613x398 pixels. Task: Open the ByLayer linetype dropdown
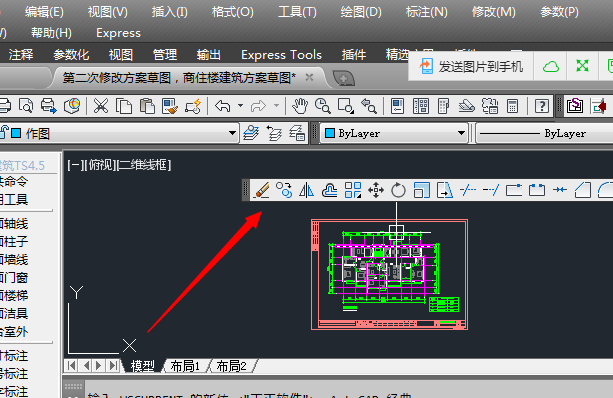[x=545, y=133]
